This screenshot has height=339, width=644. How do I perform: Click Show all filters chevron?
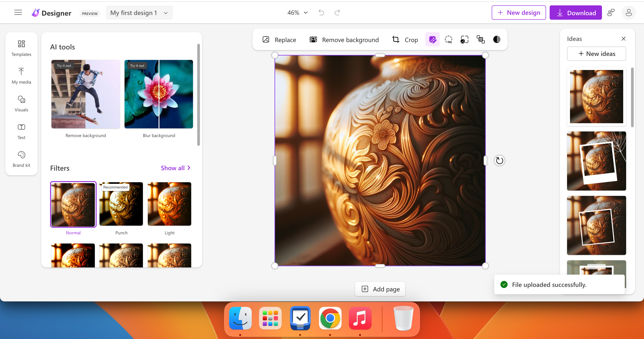click(176, 168)
